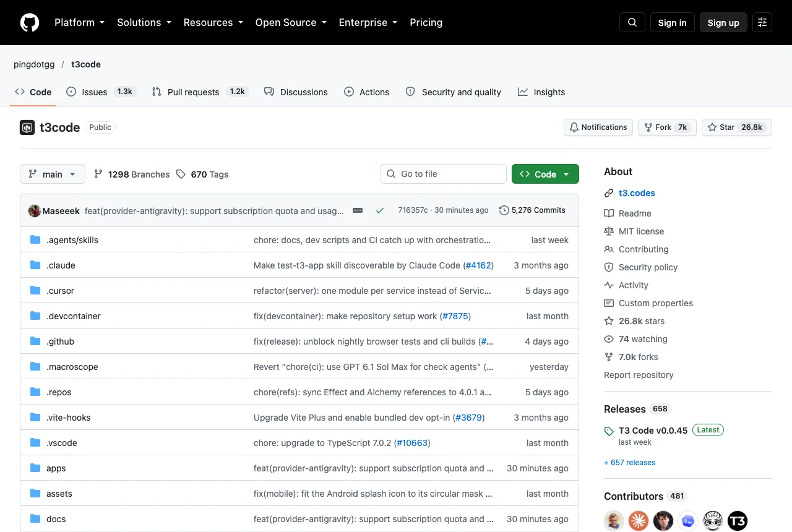Click the orange starburst contributor avatar
This screenshot has width=792, height=532.
click(x=639, y=521)
